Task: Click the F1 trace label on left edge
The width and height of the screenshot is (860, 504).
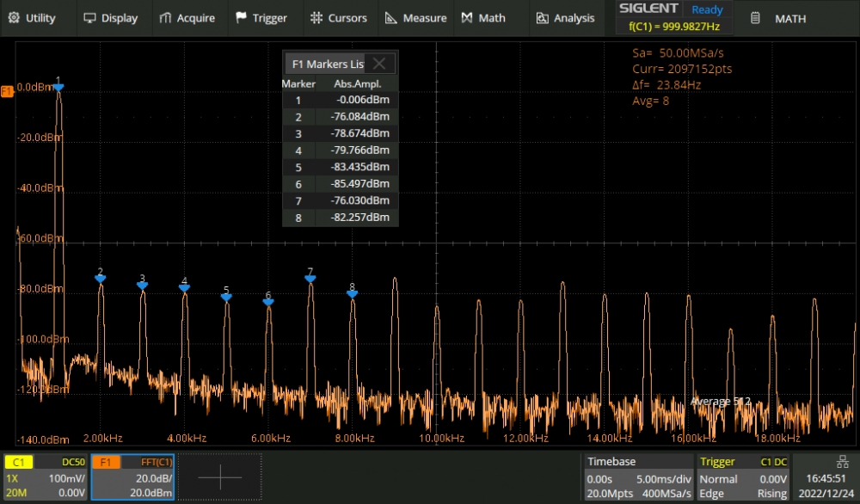Action: pos(7,90)
